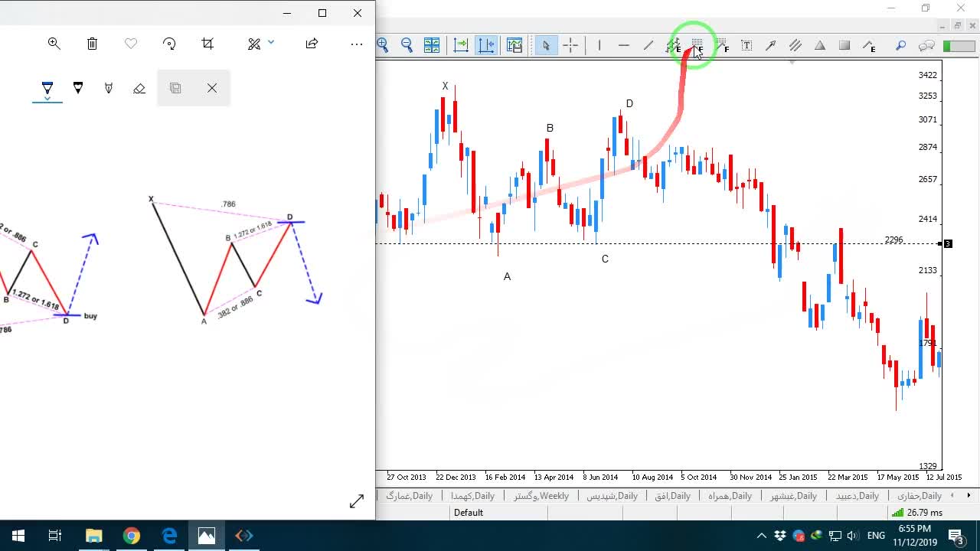Select the Fibonacci retracement tool
The width and height of the screenshot is (980, 551).
[x=697, y=45]
